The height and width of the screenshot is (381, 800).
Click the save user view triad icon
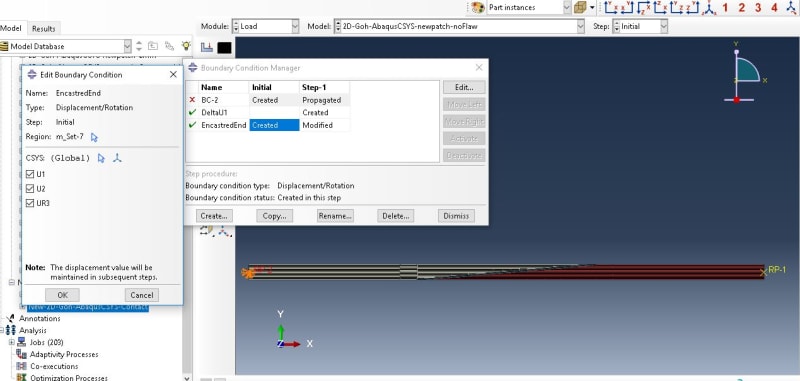[791, 7]
